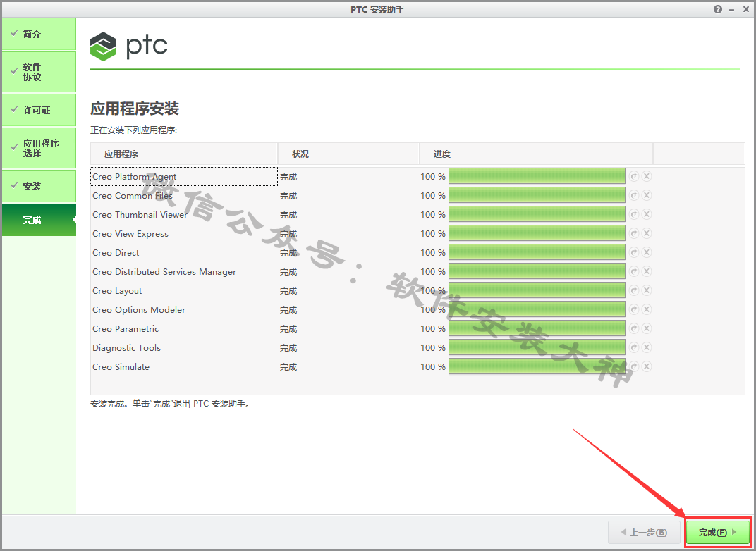This screenshot has height=551, width=756.
Task: Select Diagnostic Tools in list
Action: tap(126, 348)
